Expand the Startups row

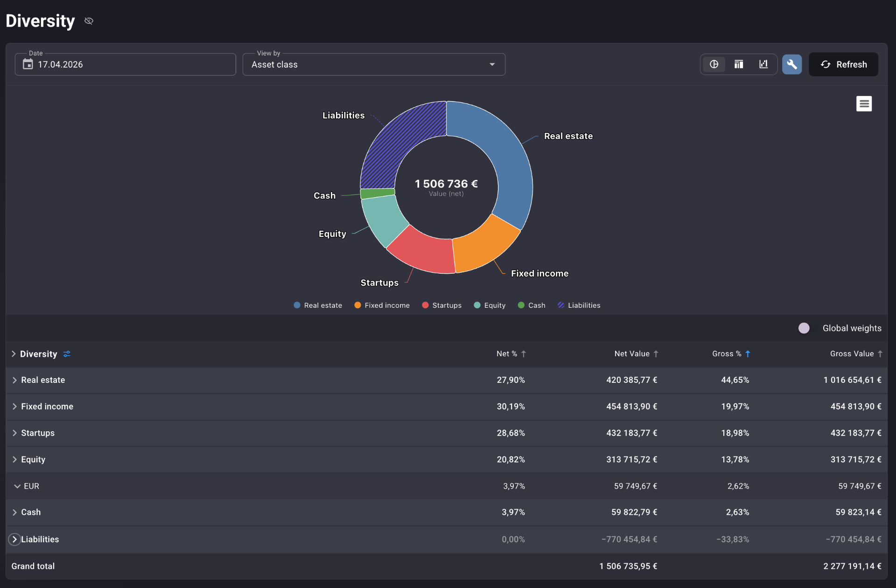coord(14,433)
